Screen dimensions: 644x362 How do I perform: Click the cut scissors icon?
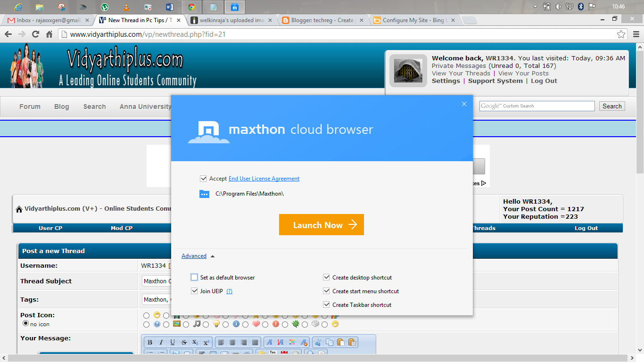[318, 343]
